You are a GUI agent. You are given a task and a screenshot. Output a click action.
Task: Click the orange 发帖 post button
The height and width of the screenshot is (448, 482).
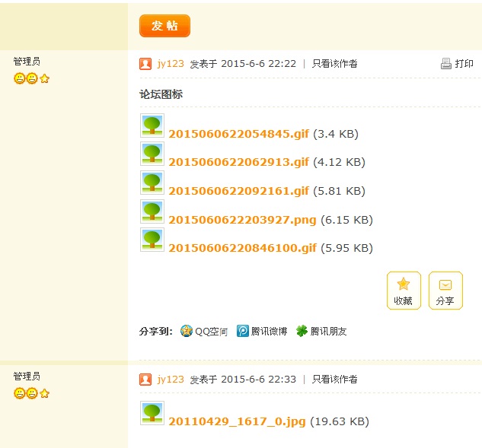point(164,26)
